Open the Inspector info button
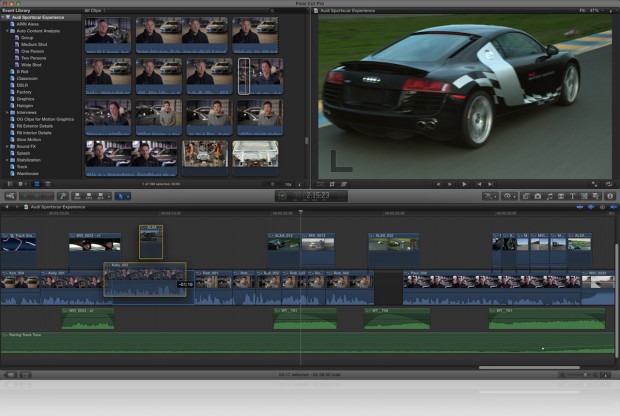This screenshot has height=416, width=620. (610, 196)
